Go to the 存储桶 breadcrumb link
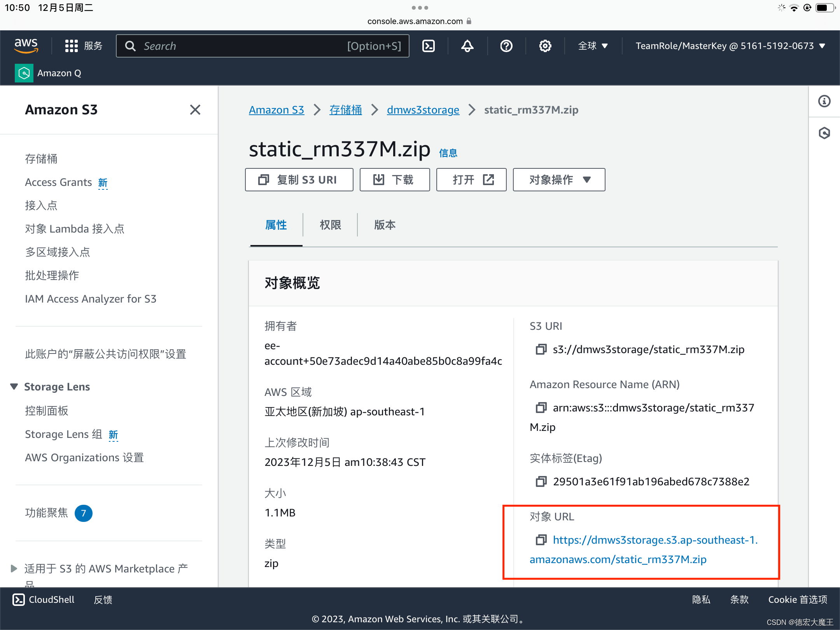 (x=345, y=110)
